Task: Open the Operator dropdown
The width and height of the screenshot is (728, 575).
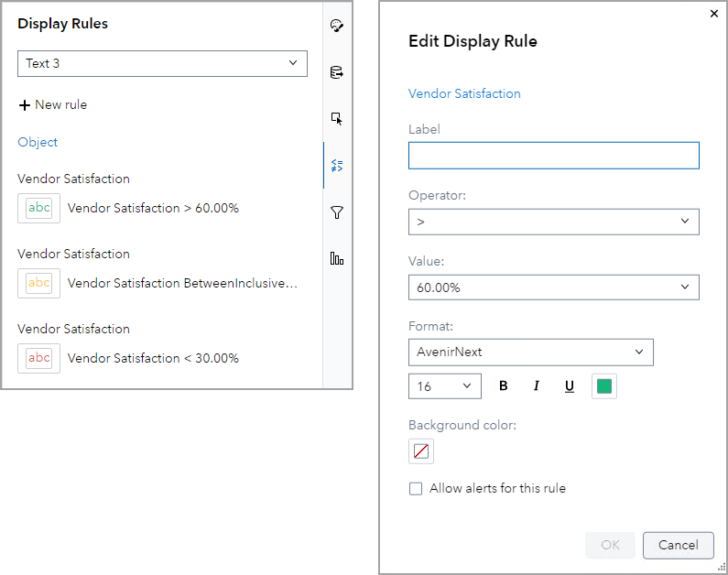Action: click(x=553, y=222)
